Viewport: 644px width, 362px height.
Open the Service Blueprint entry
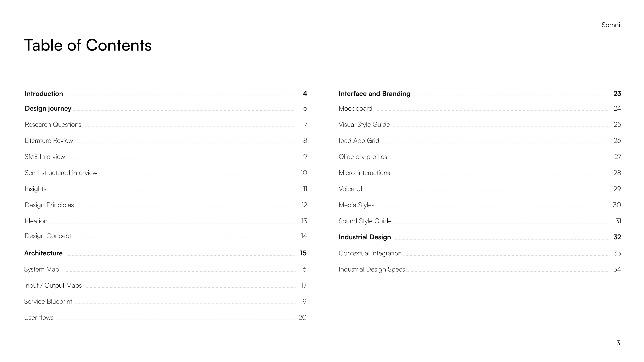(x=48, y=301)
